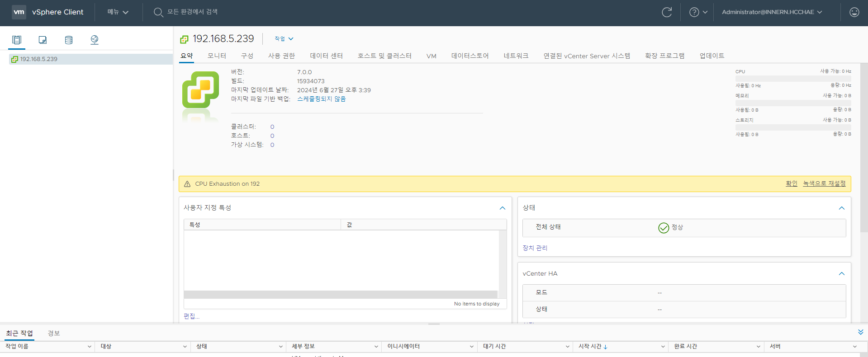Select 192.168.5.239 in the inventory tree
This screenshot has width=868, height=357.
[90, 59]
